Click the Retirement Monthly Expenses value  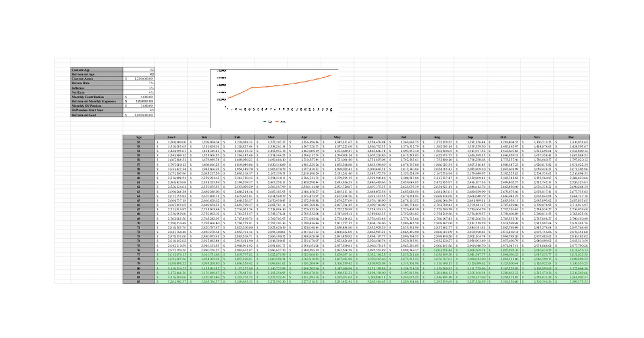[x=140, y=101]
